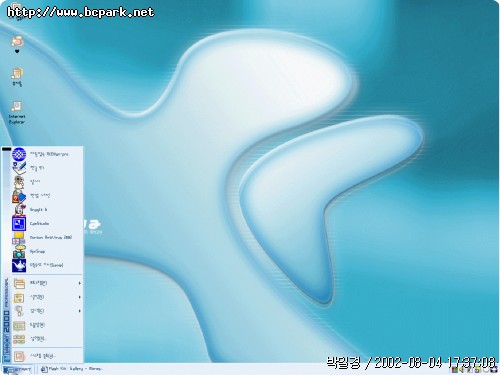Open the Help entry with book icon
Image resolution: width=500 pixels, height=375 pixels.
coord(47,325)
